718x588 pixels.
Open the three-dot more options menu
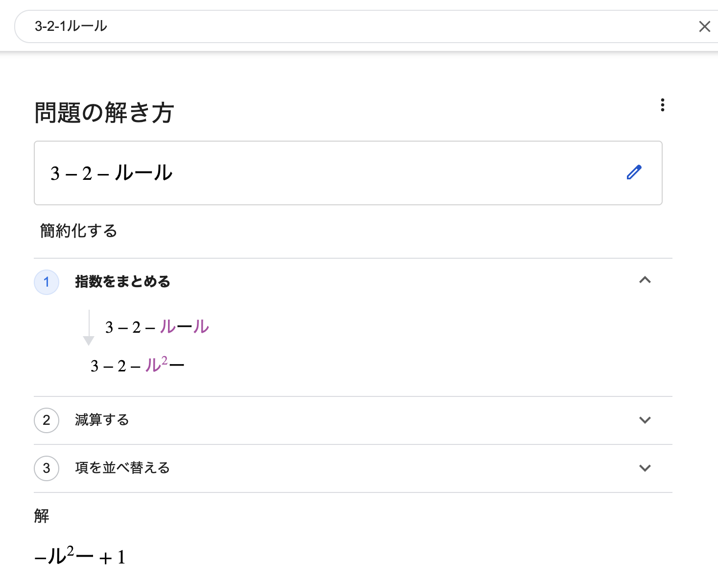[x=662, y=105]
